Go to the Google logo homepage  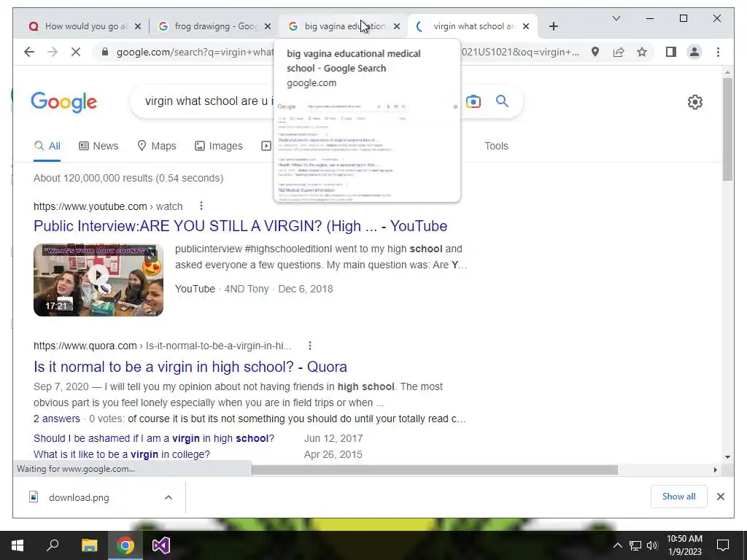pos(64,102)
